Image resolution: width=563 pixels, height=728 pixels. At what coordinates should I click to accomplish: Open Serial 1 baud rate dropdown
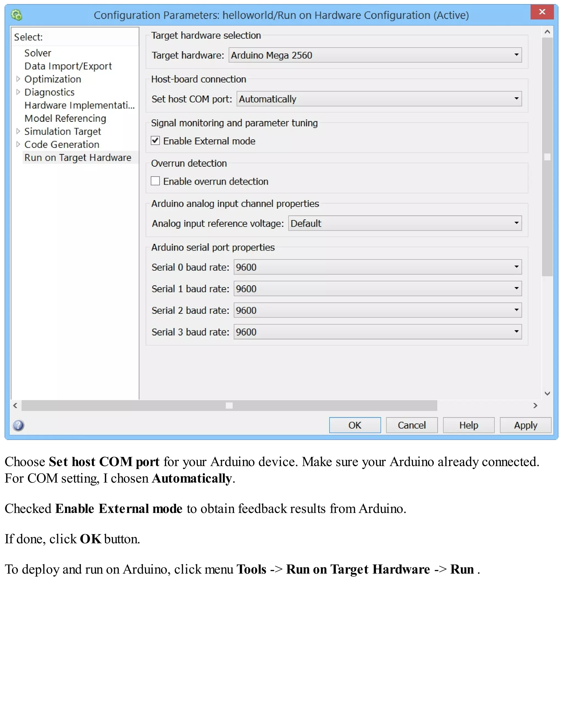[377, 289]
